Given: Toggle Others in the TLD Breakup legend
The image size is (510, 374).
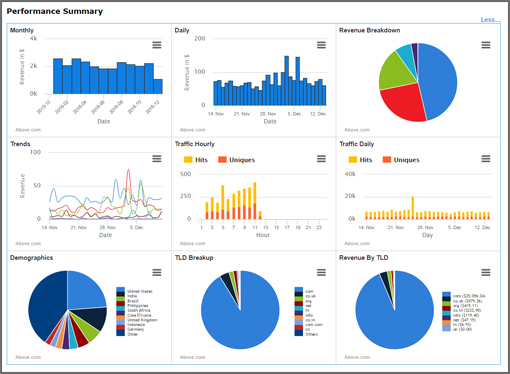Looking at the screenshot, I should pos(306,334).
